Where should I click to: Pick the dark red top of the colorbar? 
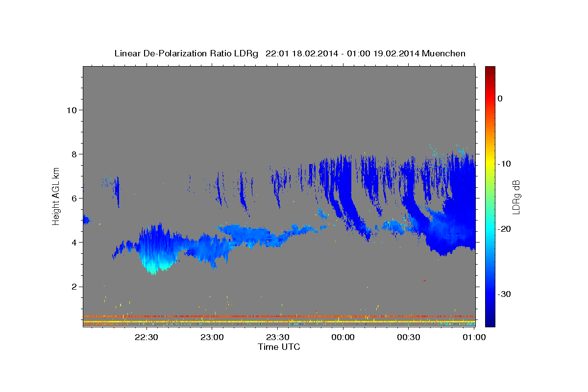pos(490,71)
